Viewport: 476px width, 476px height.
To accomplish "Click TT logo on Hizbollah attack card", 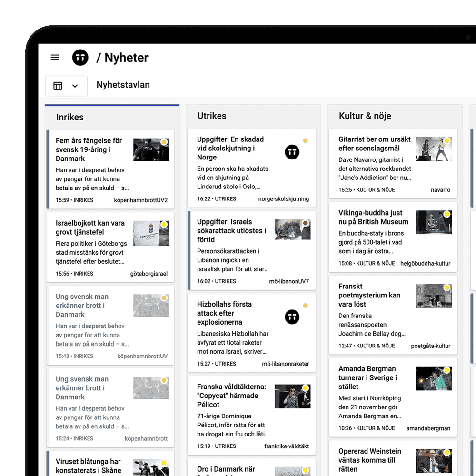I will point(292,317).
